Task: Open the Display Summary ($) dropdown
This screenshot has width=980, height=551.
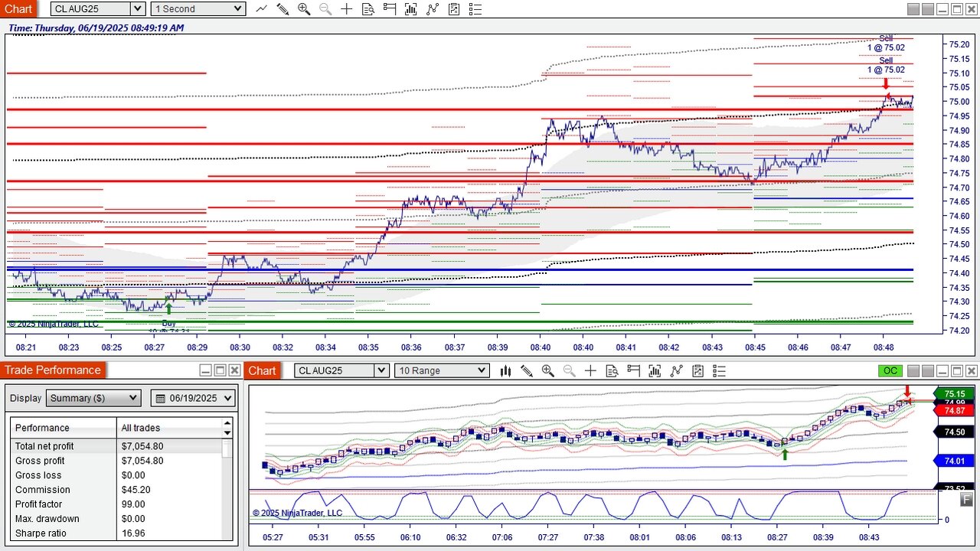Action: 93,398
